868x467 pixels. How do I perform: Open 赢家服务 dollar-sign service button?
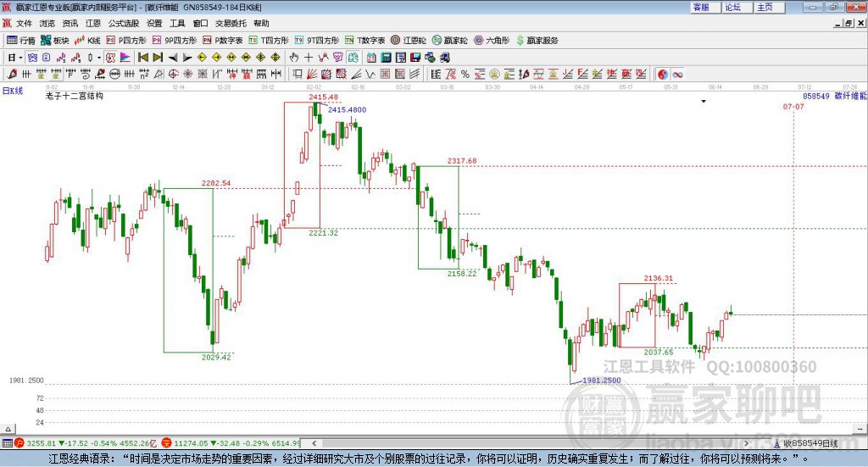pyautogui.click(x=537, y=41)
